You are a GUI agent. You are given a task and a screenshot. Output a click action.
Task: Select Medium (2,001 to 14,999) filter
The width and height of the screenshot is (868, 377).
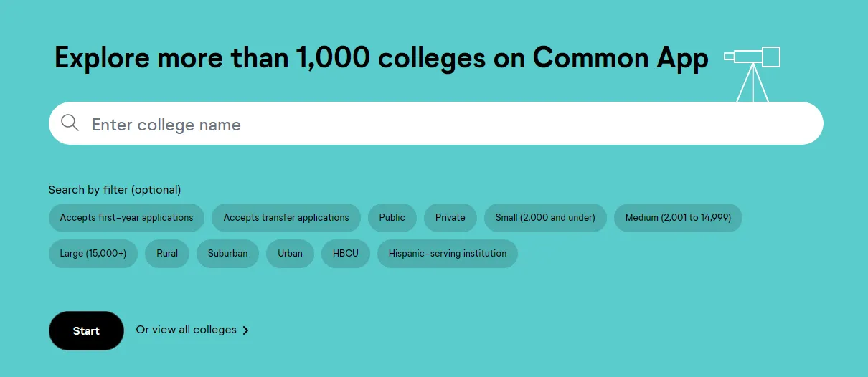678,217
